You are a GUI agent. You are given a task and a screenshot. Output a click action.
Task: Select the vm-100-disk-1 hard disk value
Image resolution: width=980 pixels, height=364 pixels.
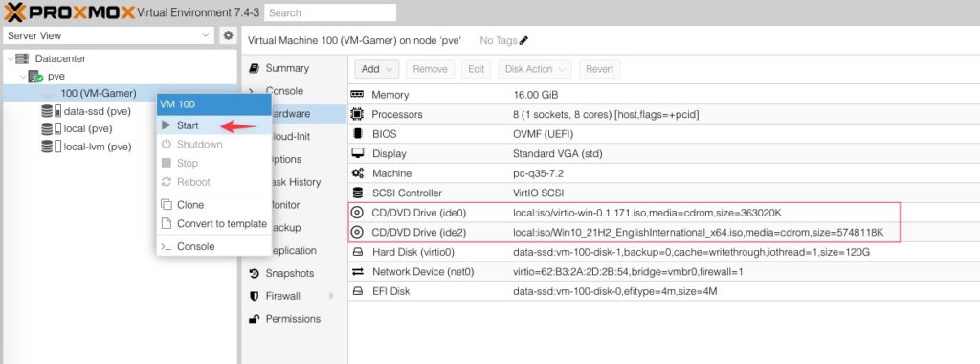click(691, 252)
